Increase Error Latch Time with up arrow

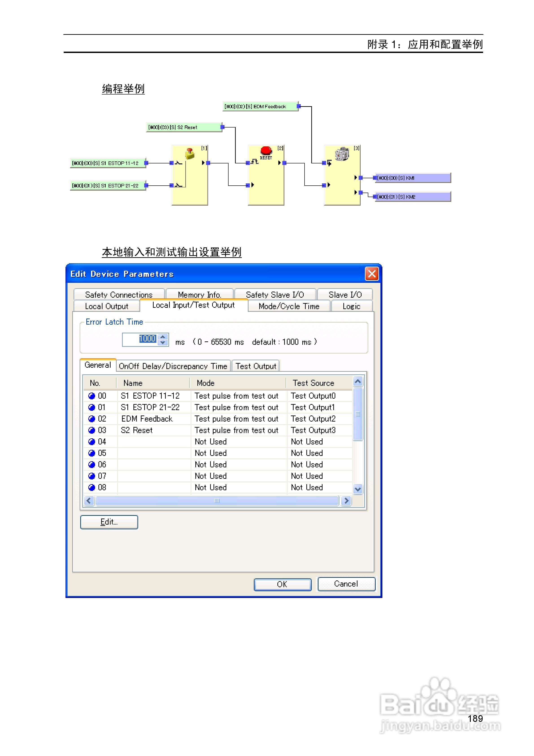163,336
